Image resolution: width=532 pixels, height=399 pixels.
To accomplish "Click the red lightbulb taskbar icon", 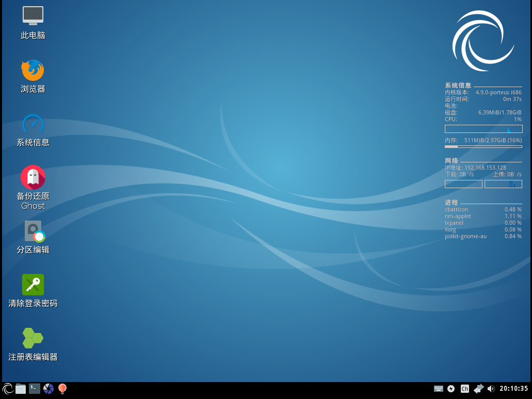I will [x=62, y=389].
